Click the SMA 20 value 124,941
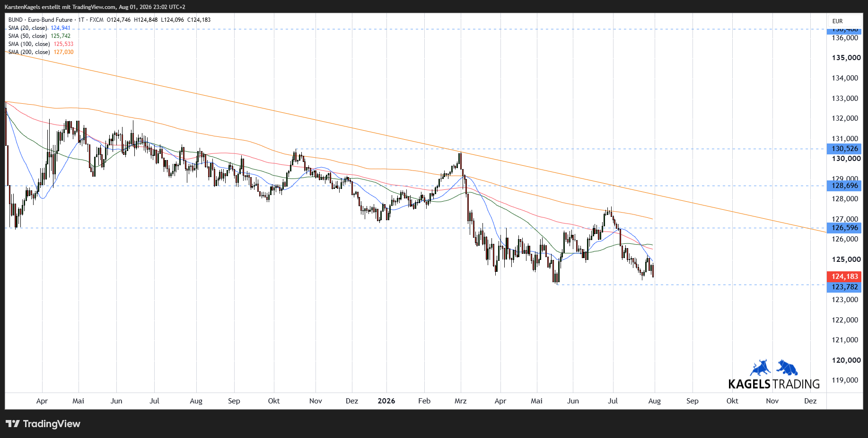 (61, 28)
